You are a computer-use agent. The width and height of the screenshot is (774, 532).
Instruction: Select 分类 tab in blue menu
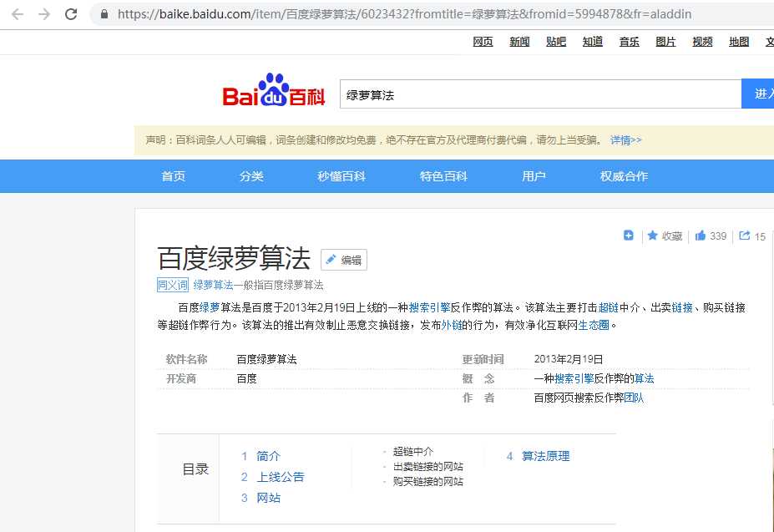[251, 176]
